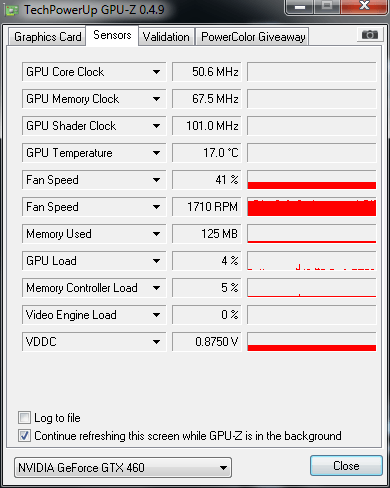390x488 pixels.
Task: Open the VDDC sensor options arrow
Action: click(156, 342)
